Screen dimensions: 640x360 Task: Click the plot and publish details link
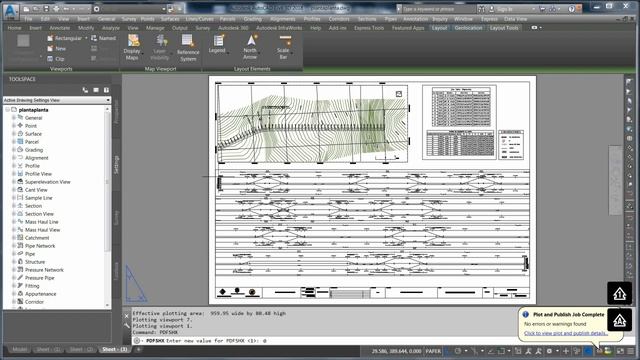coord(566,333)
